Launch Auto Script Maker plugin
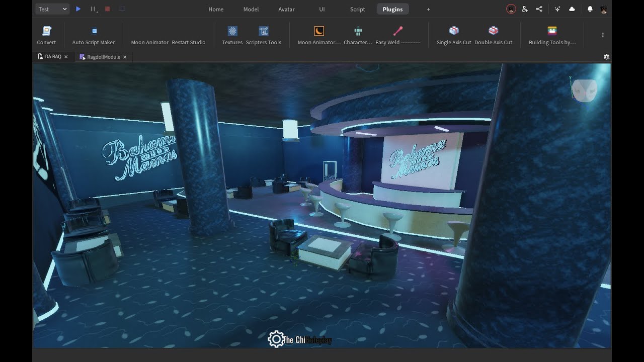Image resolution: width=644 pixels, height=362 pixels. (x=94, y=36)
